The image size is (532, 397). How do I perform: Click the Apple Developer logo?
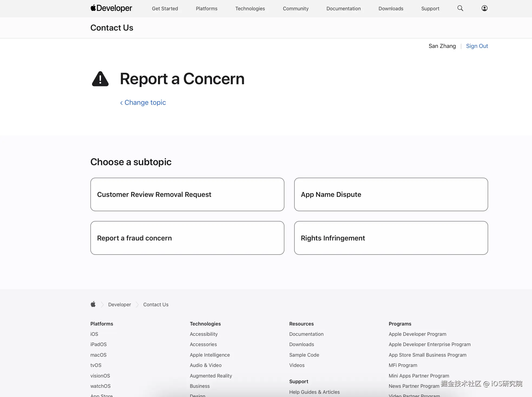(x=111, y=8)
